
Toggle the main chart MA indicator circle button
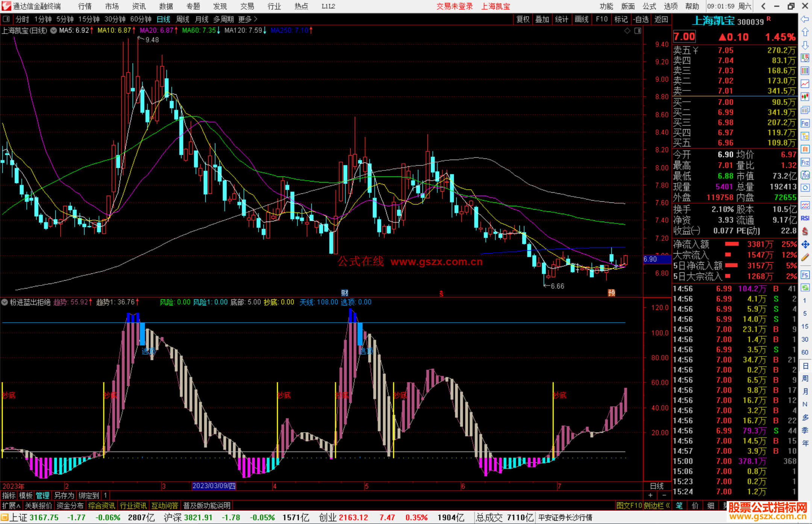point(54,30)
